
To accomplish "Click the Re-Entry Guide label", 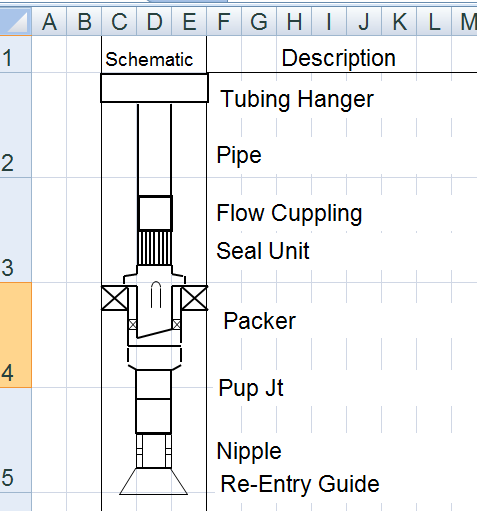I will [x=300, y=484].
